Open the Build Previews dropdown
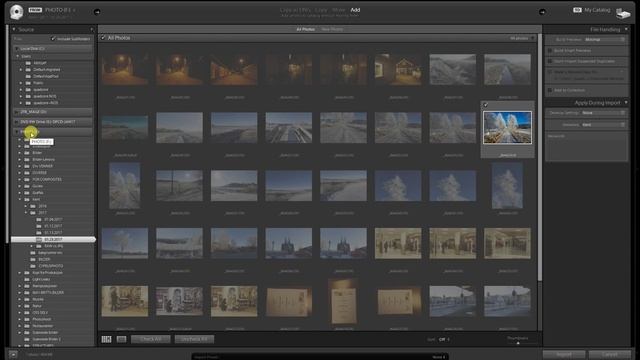The width and height of the screenshot is (640, 360). (x=604, y=40)
